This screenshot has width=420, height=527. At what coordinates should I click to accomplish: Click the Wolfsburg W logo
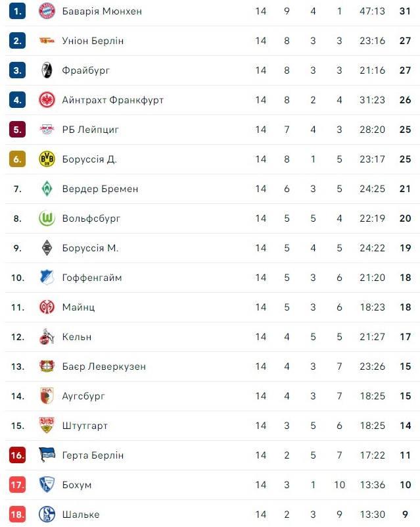[x=47, y=218]
